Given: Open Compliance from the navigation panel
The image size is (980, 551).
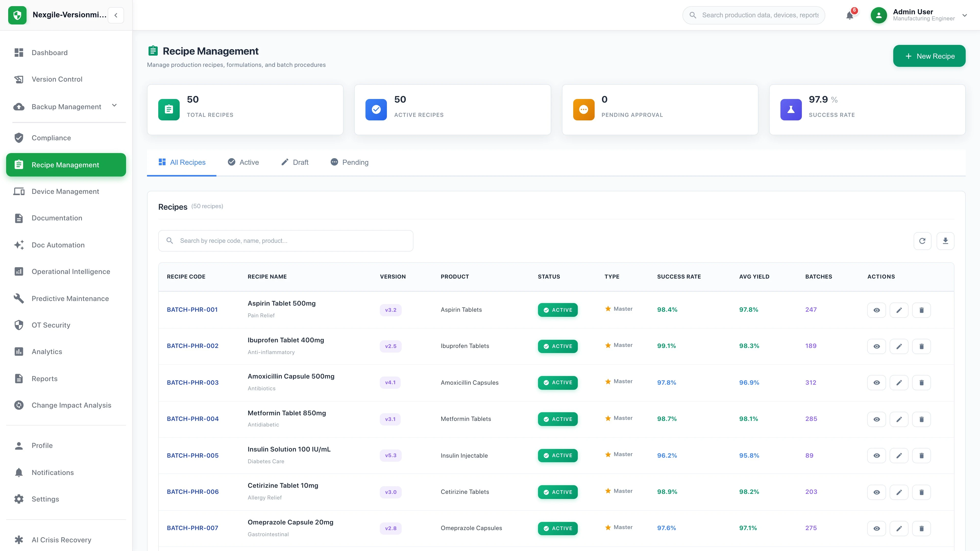Looking at the screenshot, I should pyautogui.click(x=51, y=138).
